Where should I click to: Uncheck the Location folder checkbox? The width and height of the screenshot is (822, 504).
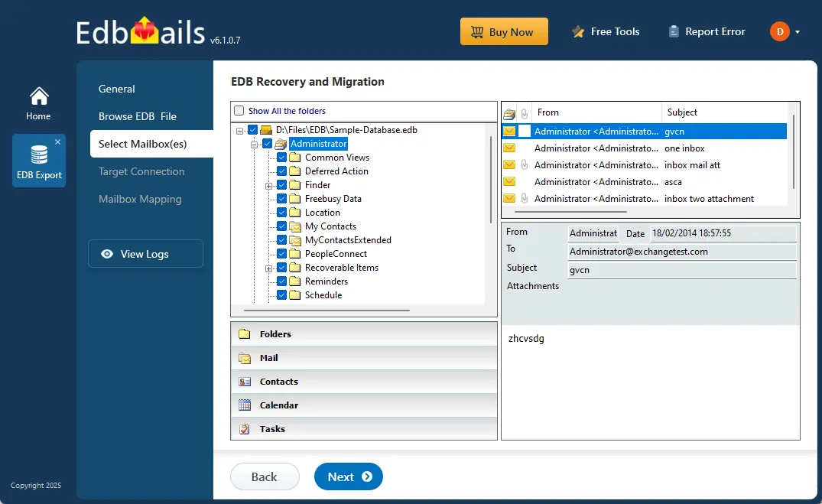[281, 213]
